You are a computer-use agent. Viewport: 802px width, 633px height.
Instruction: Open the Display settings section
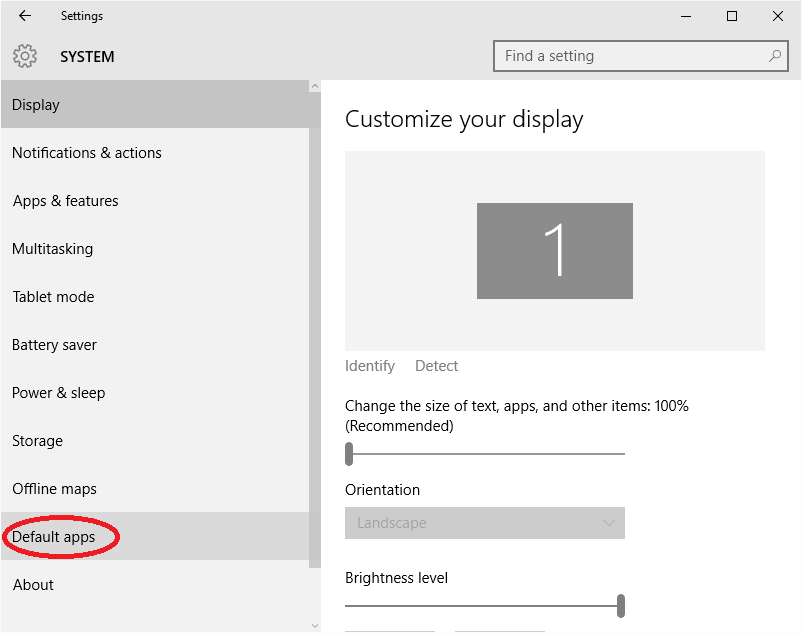36,105
